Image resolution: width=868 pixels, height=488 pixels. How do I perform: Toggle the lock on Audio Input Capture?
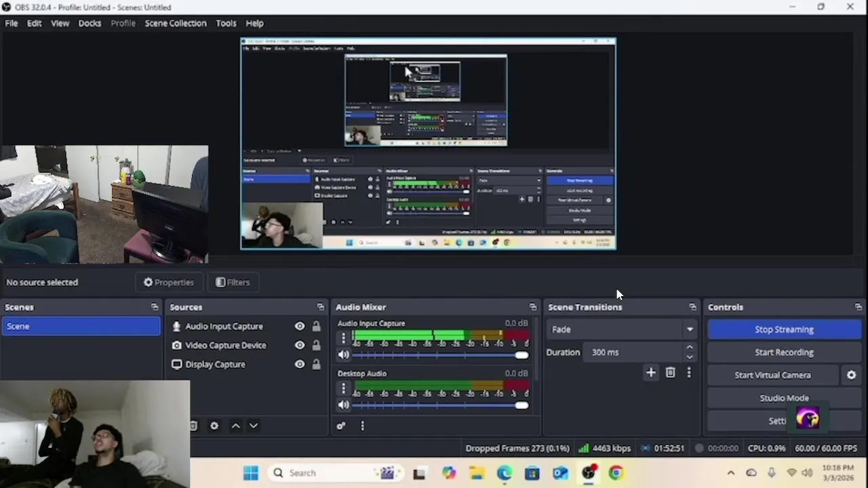[x=316, y=326]
